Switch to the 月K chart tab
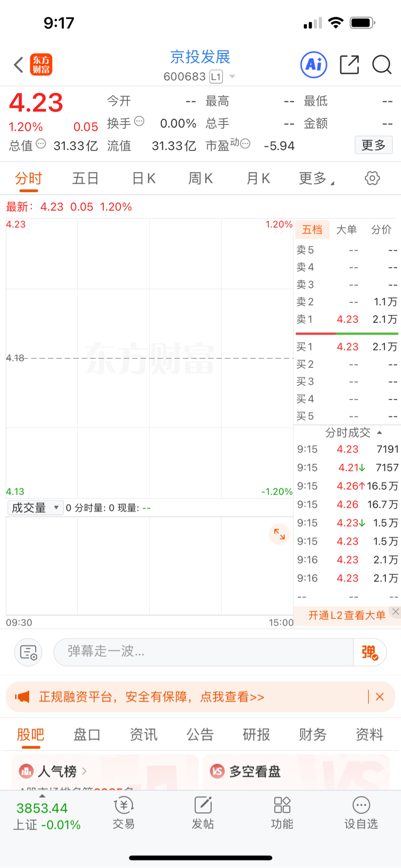 [258, 179]
